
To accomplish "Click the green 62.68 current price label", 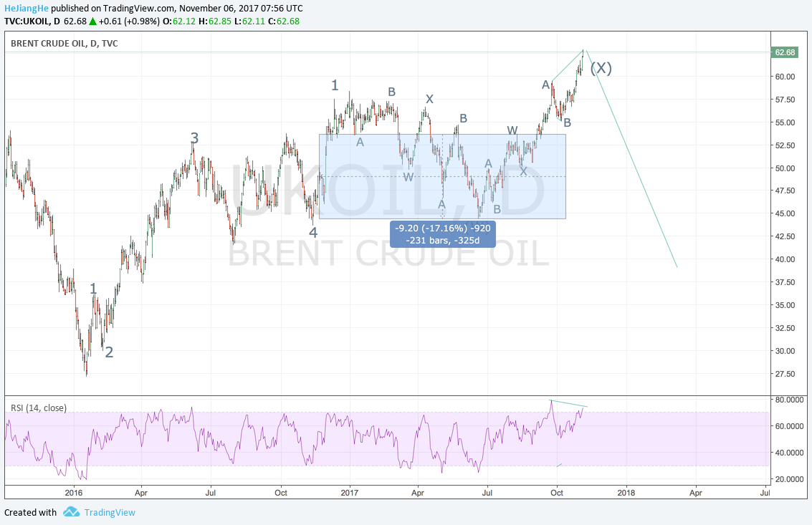I will pos(785,52).
